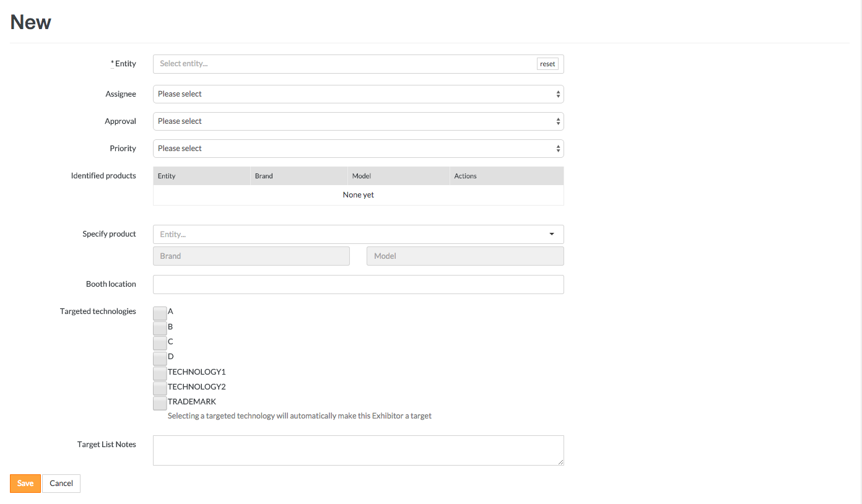
Task: Check the technology A checkbox
Action: 160,313
